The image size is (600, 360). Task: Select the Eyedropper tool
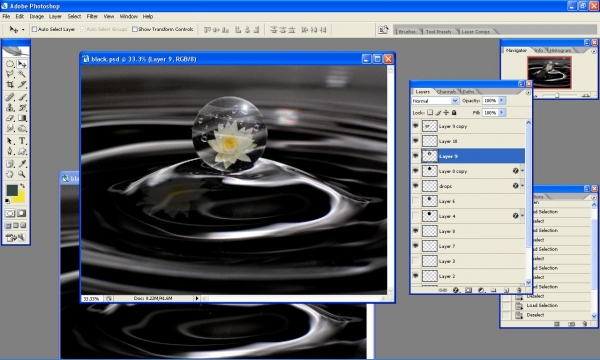pyautogui.click(x=22, y=164)
